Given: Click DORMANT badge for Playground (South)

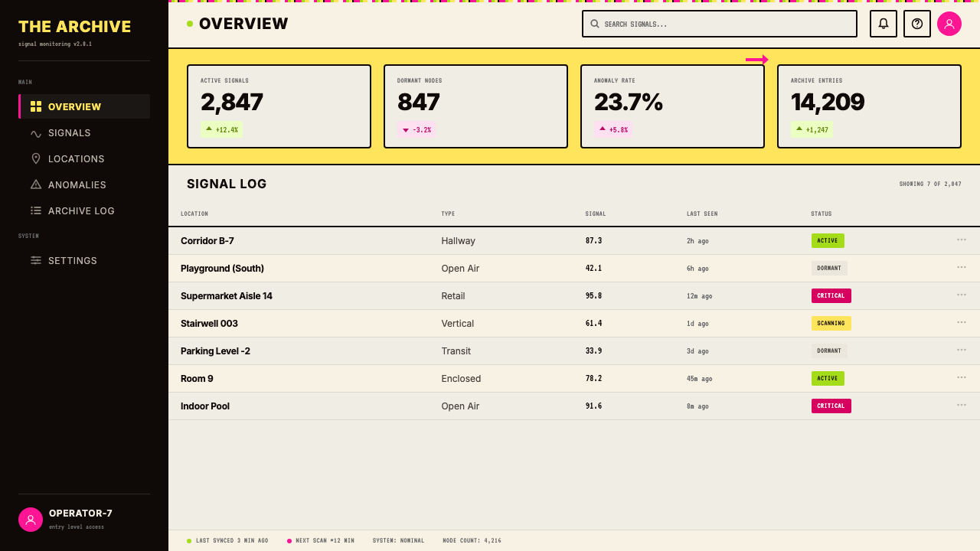Looking at the screenshot, I should 829,268.
